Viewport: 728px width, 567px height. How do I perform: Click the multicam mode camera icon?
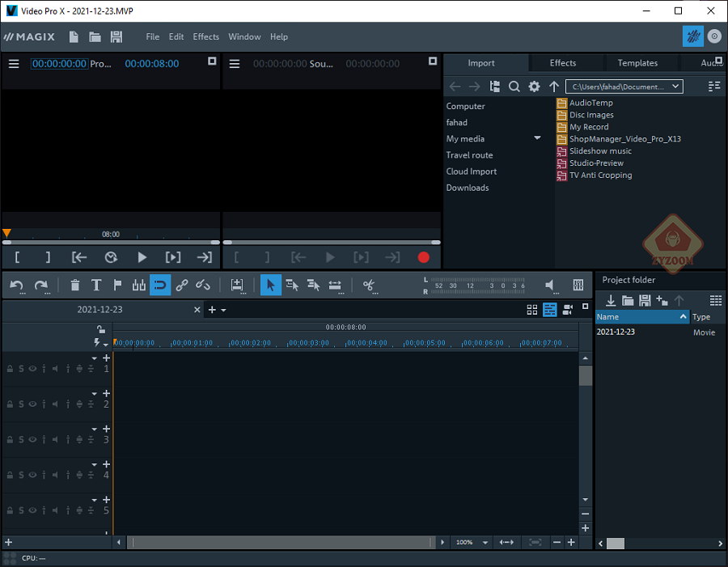click(567, 310)
